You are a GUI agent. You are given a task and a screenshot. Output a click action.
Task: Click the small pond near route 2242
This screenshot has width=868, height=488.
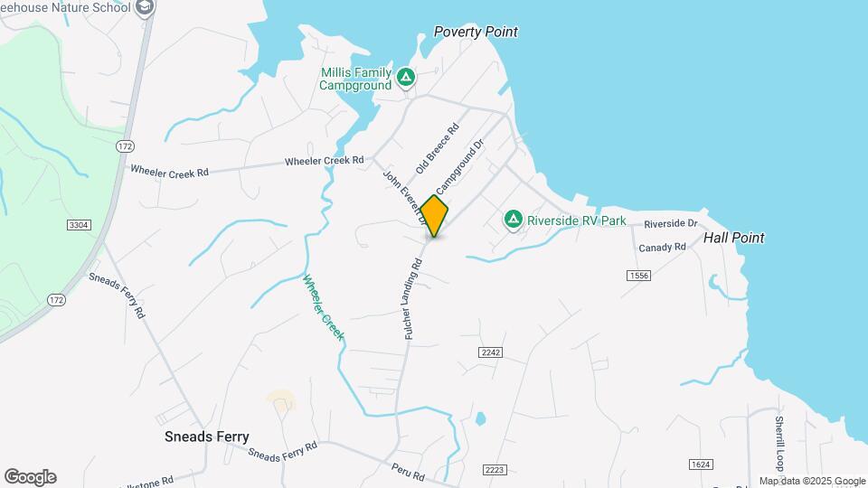480,418
